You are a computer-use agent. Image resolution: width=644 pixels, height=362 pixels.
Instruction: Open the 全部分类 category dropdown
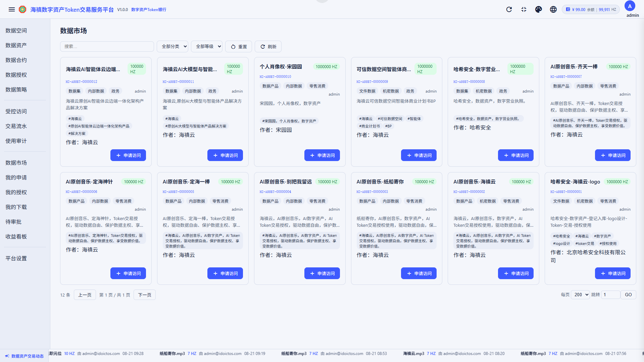[x=172, y=47]
